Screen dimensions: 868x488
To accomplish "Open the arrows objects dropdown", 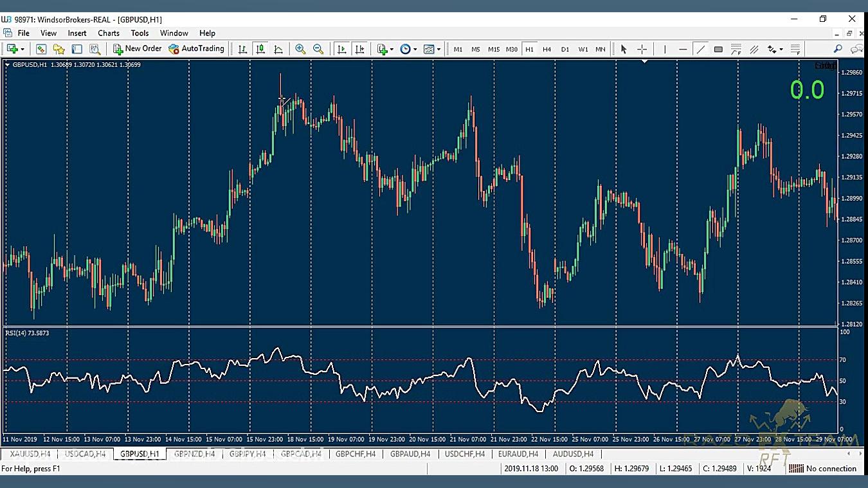I will point(775,49).
